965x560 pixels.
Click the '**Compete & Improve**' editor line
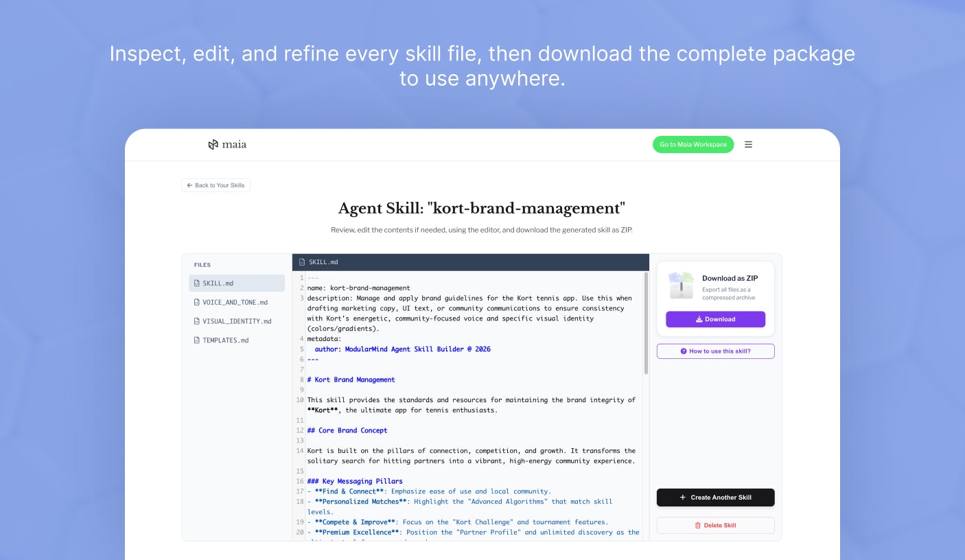click(457, 522)
